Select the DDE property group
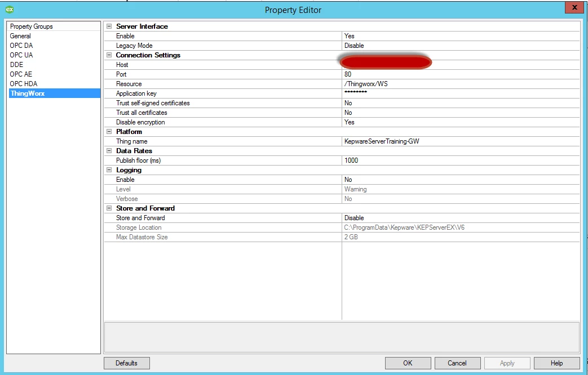This screenshot has height=375, width=588. [x=54, y=64]
